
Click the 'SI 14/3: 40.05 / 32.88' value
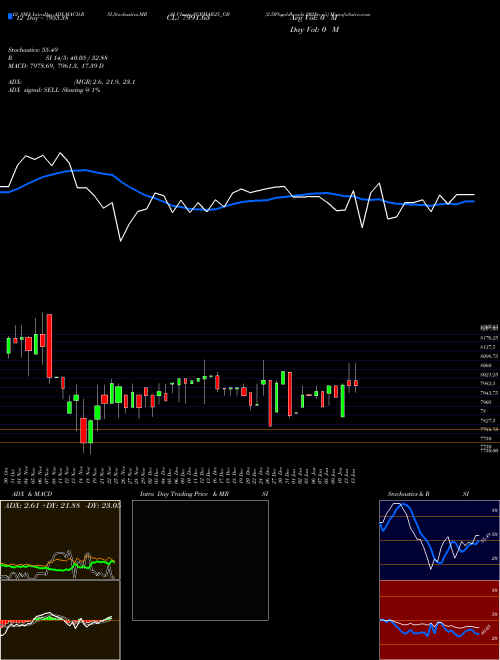76,58
